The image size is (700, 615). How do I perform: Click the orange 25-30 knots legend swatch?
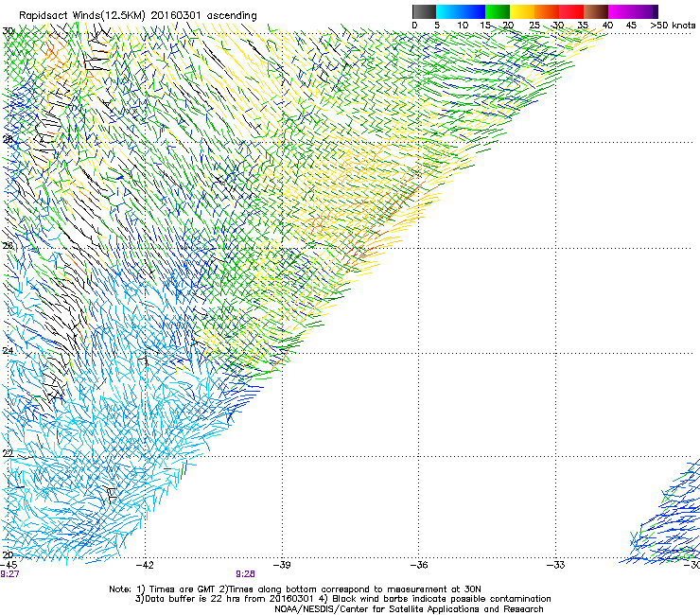pos(547,11)
